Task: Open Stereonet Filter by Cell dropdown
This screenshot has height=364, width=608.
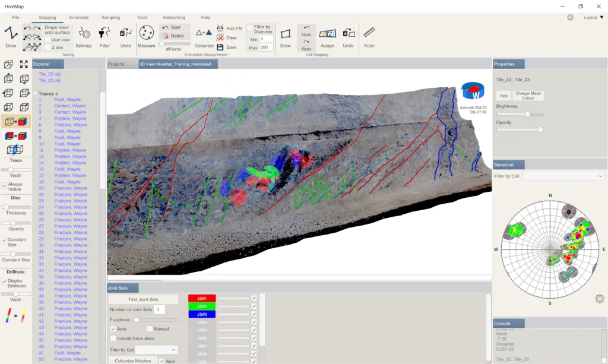Action: pos(563,176)
